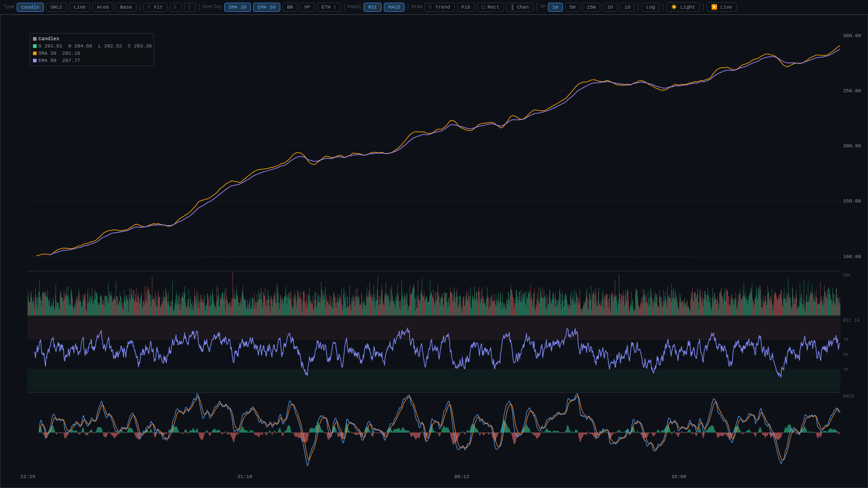Click the Candles legend title
Image resolution: width=868 pixels, height=488 pixels.
(x=49, y=39)
